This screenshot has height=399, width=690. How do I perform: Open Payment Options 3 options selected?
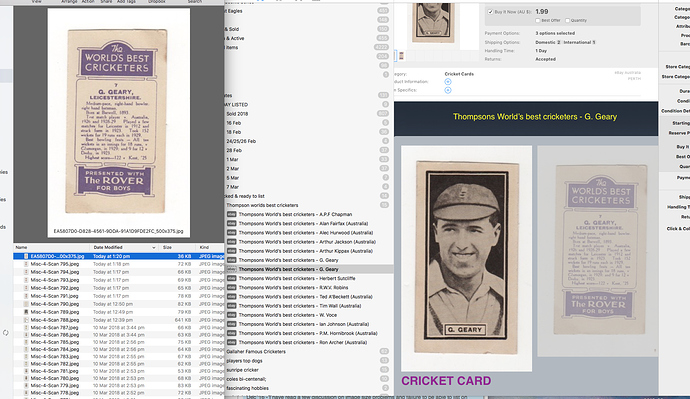tap(555, 33)
